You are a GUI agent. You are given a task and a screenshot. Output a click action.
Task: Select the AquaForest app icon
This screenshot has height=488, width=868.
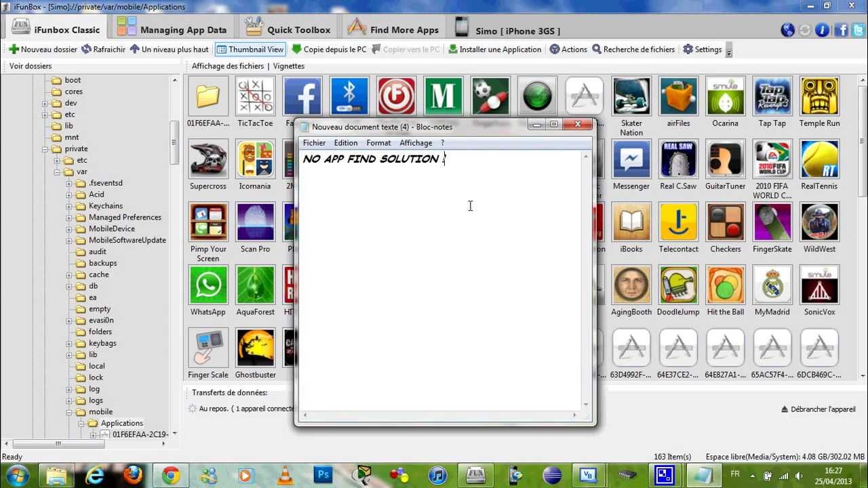click(x=255, y=285)
